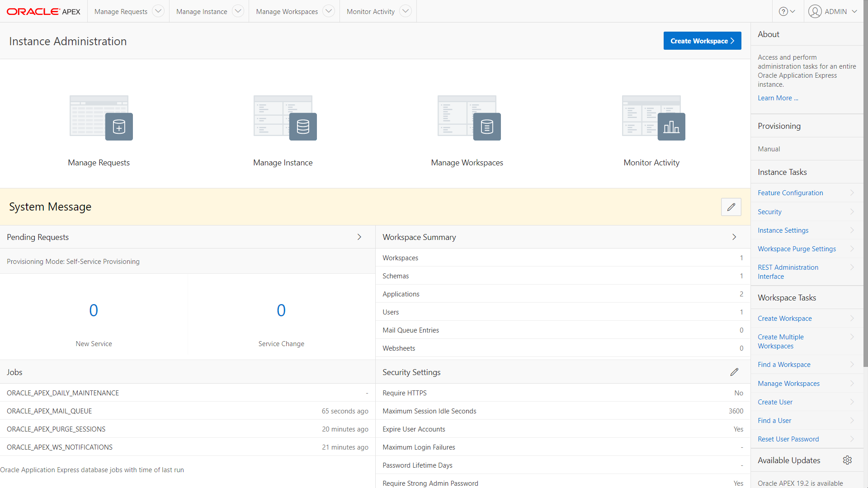The height and width of the screenshot is (488, 868).
Task: Expand the Manage Instance dropdown arrow
Action: point(238,11)
